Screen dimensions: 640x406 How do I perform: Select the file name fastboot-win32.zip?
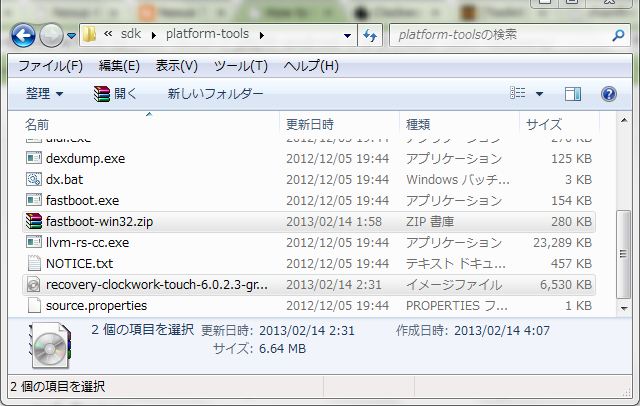point(99,222)
